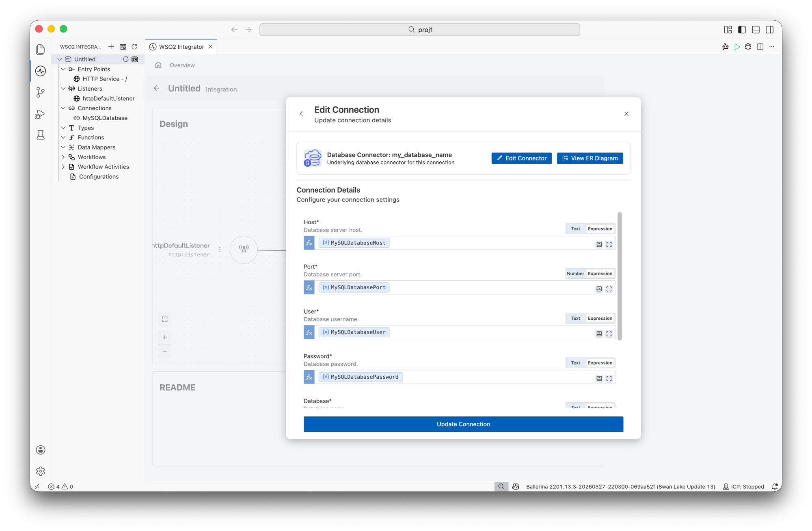
Task: Collapse the Connections section
Action: coord(63,108)
